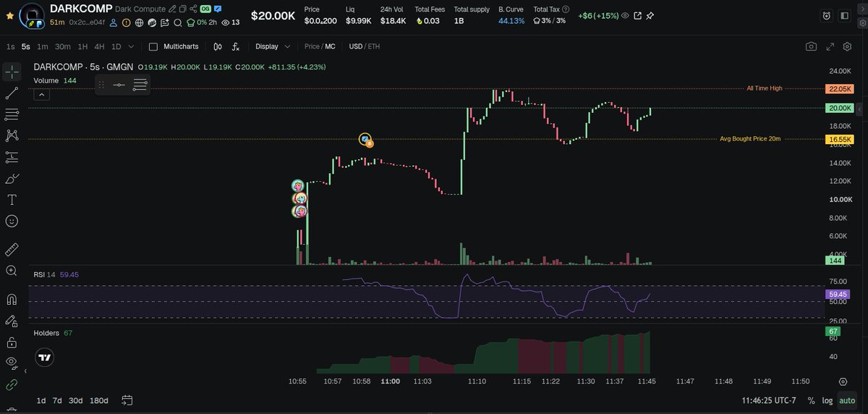Image resolution: width=868 pixels, height=414 pixels.
Task: Collapse the left drawing toolbar
Action: point(25,371)
